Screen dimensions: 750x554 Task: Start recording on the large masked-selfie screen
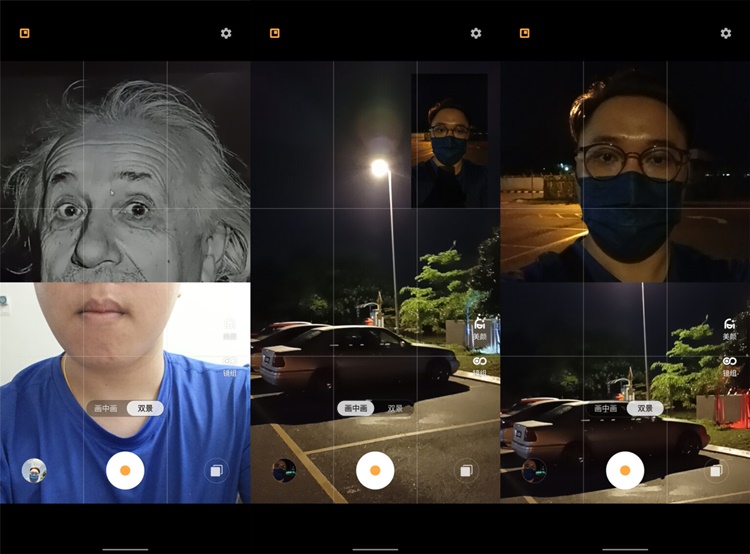tap(625, 470)
